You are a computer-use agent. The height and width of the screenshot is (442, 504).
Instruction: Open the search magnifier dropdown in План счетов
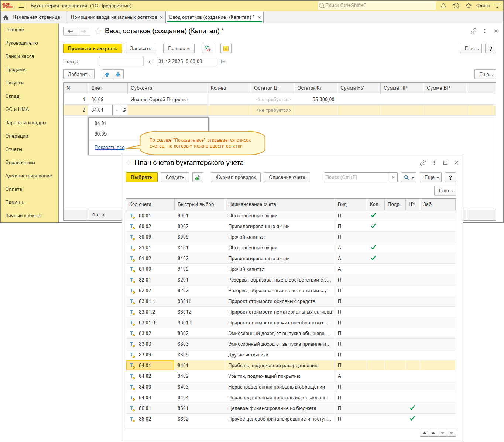coord(409,177)
